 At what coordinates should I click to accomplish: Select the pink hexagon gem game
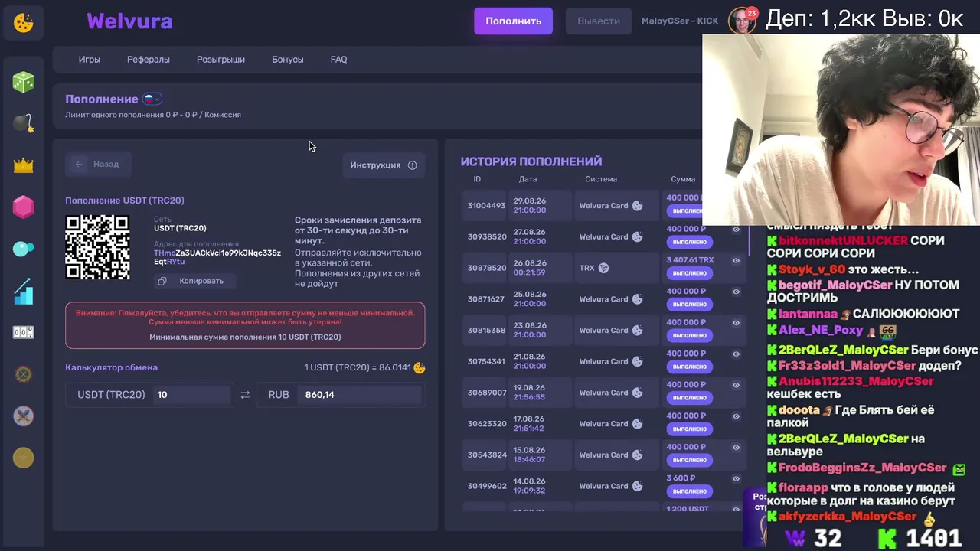tap(24, 207)
